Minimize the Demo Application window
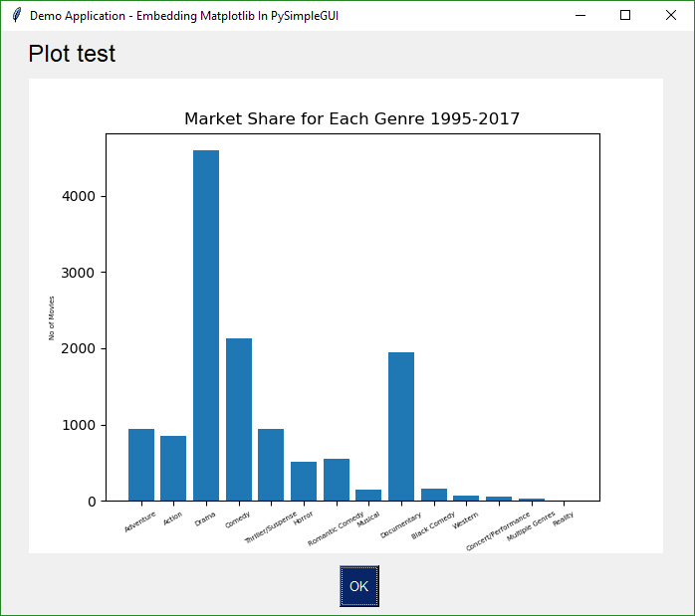The image size is (695, 616). [580, 16]
